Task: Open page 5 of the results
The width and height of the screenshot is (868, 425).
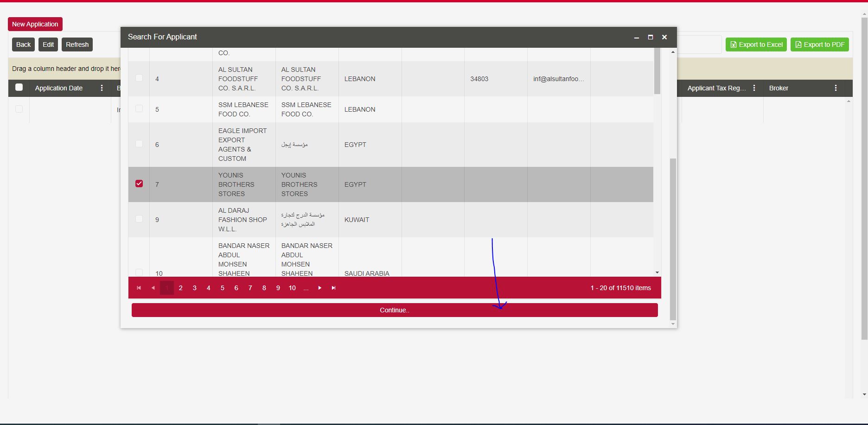Action: [x=223, y=288]
